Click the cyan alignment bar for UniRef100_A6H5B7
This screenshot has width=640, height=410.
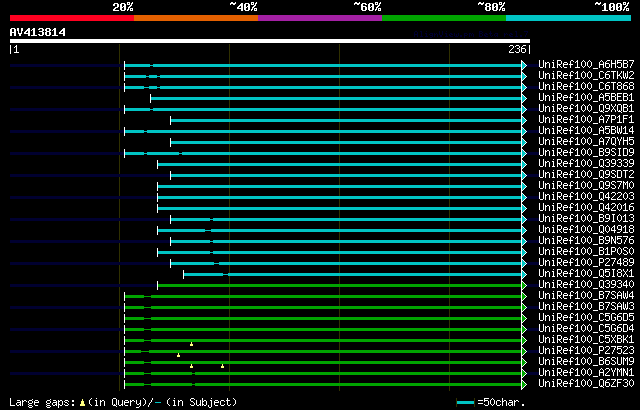[x=323, y=65]
